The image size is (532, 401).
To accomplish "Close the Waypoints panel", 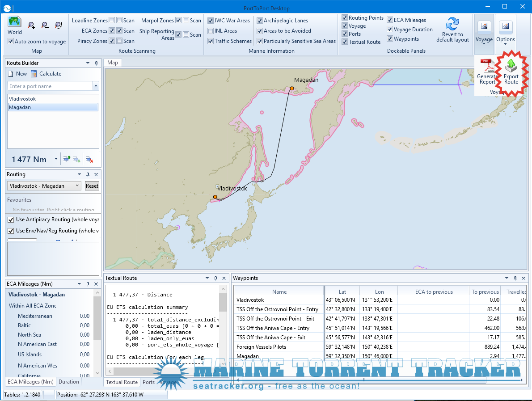I will click(524, 278).
